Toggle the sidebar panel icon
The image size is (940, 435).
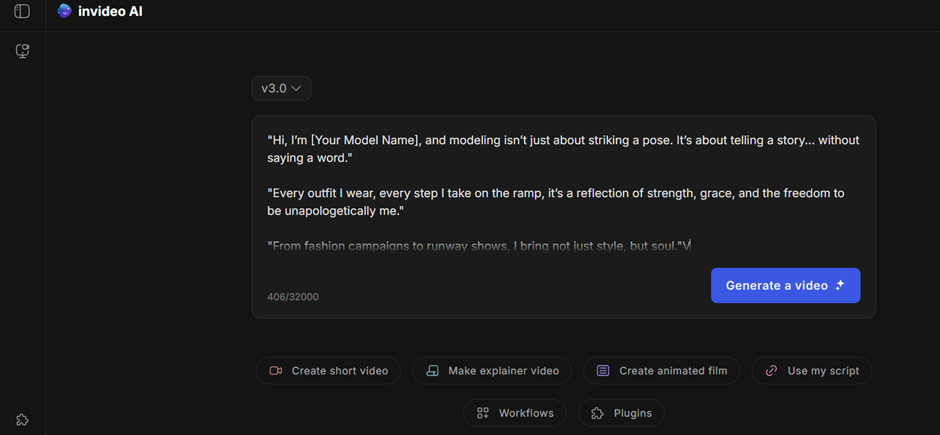click(22, 12)
